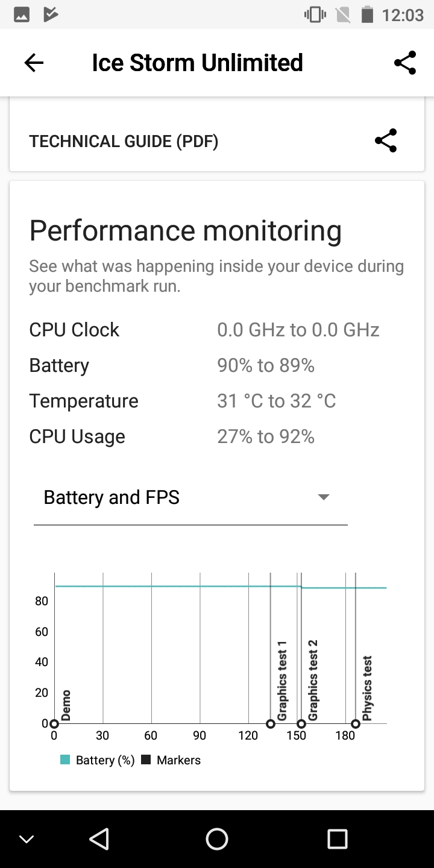The image size is (434, 868).
Task: Open recent apps with square button
Action: [x=337, y=839]
